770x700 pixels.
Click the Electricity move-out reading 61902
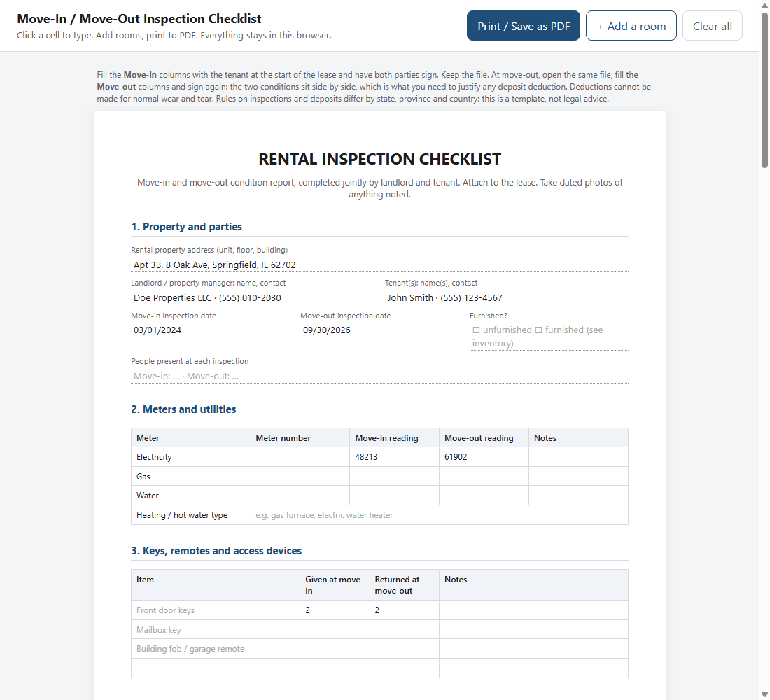(484, 457)
